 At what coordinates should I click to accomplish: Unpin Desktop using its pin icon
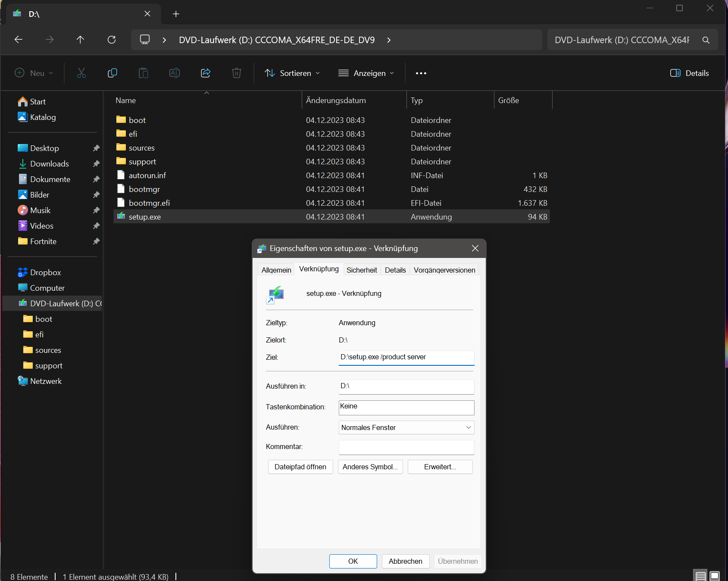pyautogui.click(x=96, y=148)
